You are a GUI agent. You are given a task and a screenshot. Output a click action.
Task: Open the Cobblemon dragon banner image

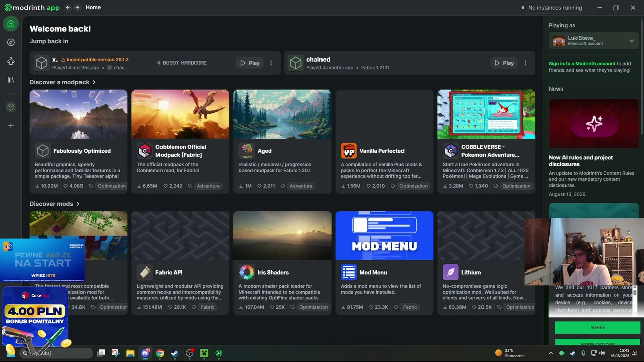[180, 114]
